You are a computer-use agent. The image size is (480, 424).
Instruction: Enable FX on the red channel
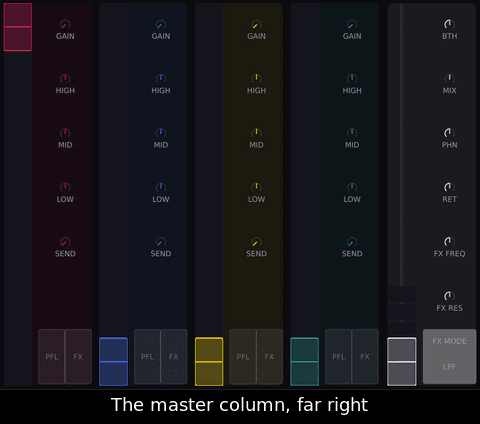[78, 357]
